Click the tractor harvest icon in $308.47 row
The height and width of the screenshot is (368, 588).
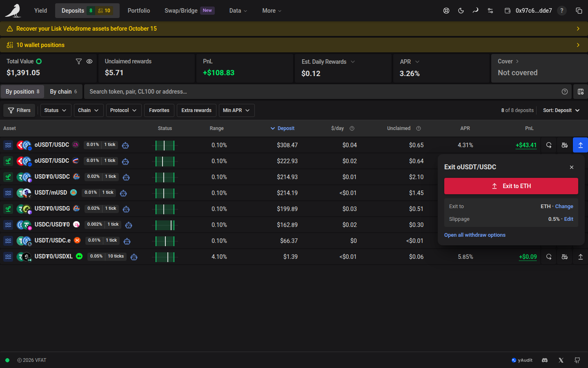(565, 145)
